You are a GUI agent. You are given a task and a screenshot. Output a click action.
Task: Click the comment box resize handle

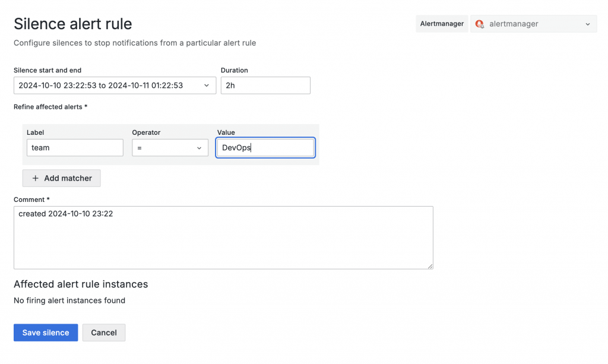coord(430,266)
